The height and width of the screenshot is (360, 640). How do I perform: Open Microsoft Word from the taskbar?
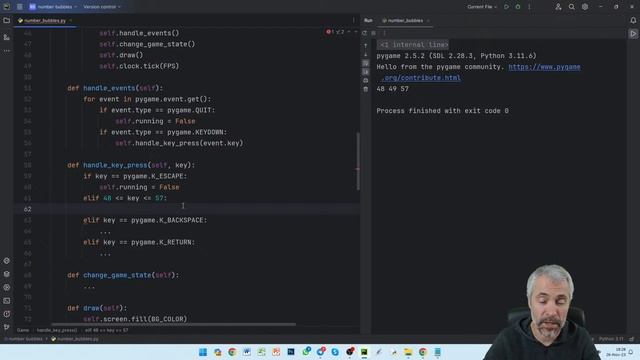pos(247,352)
